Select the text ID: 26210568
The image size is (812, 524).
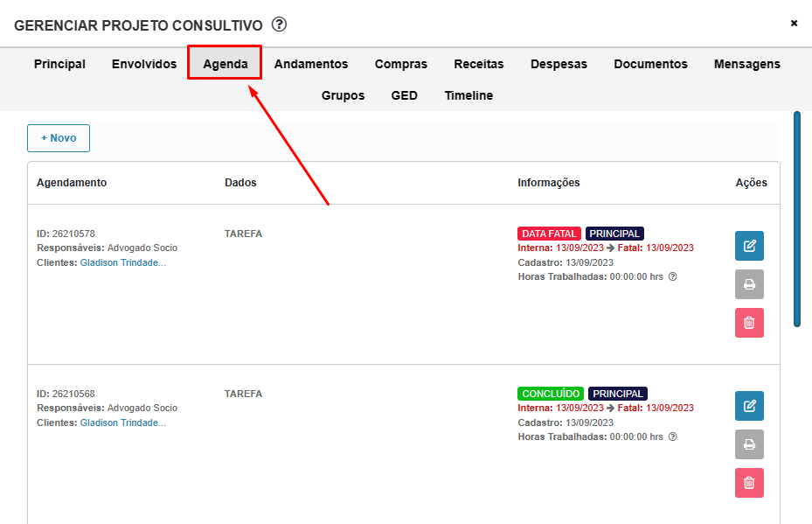point(66,394)
